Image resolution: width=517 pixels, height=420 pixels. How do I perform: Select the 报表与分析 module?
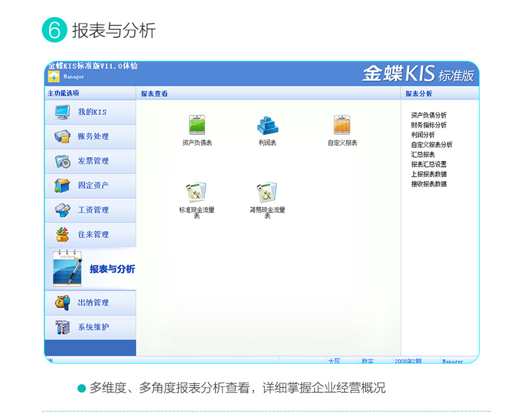pyautogui.click(x=112, y=269)
